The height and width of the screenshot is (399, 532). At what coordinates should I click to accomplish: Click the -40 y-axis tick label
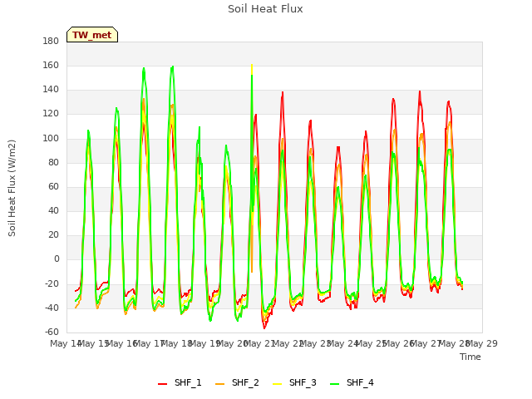pyautogui.click(x=52, y=308)
